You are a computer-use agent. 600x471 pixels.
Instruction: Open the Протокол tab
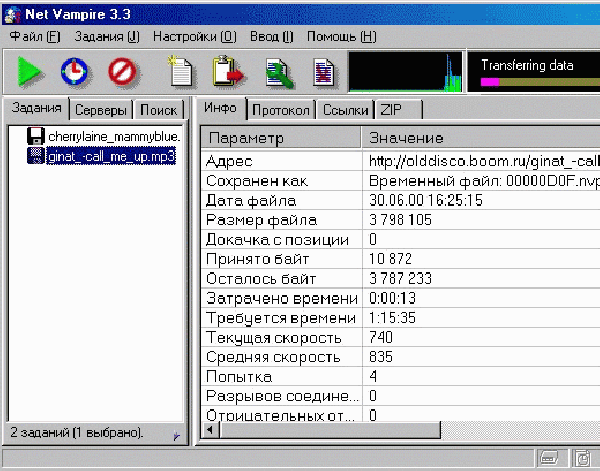pos(282,109)
